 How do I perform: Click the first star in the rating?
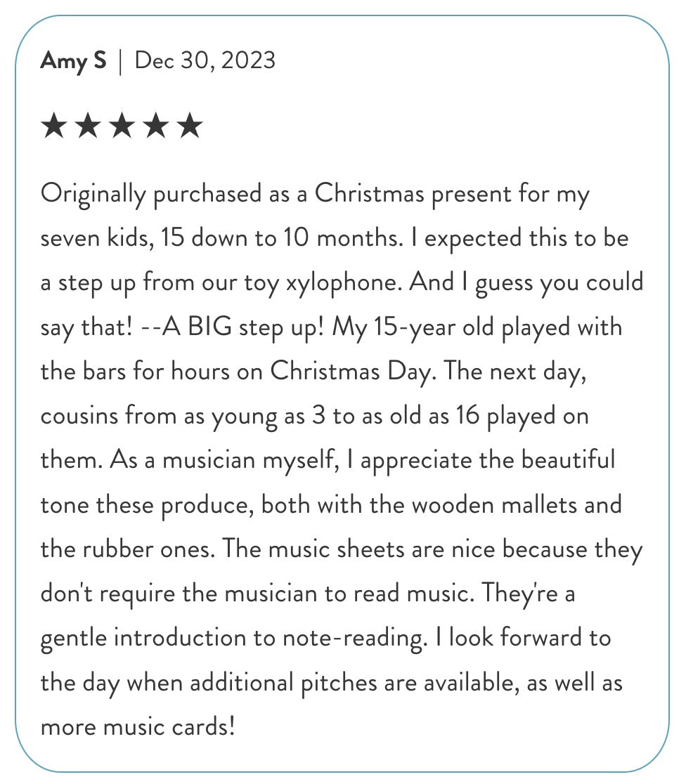[x=54, y=127]
